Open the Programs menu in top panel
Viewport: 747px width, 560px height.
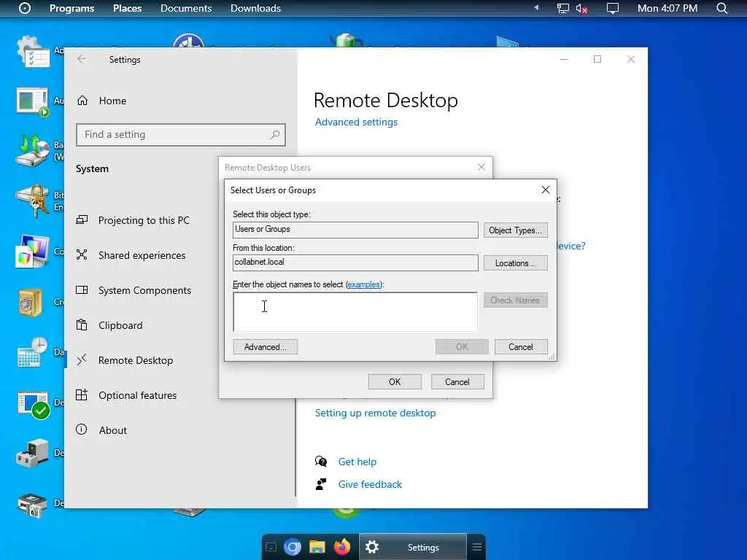pos(72,8)
